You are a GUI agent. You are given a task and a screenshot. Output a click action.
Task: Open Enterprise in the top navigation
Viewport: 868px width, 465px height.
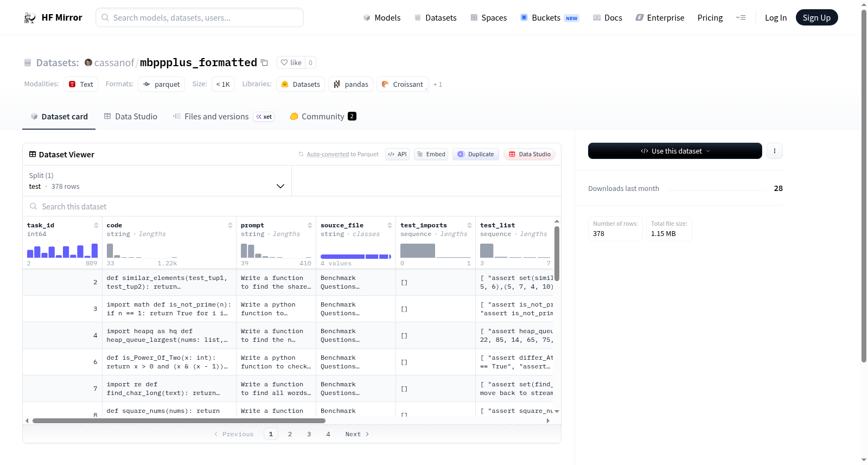pyautogui.click(x=660, y=18)
